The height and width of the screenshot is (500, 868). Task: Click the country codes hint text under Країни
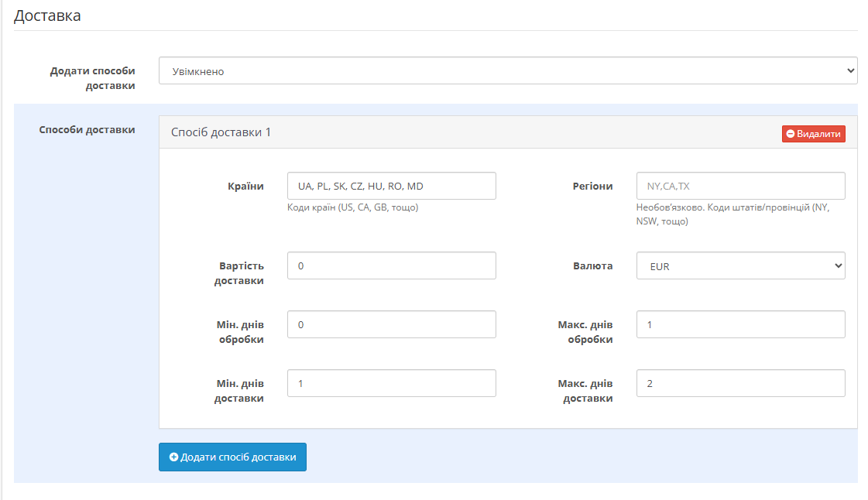(x=352, y=207)
